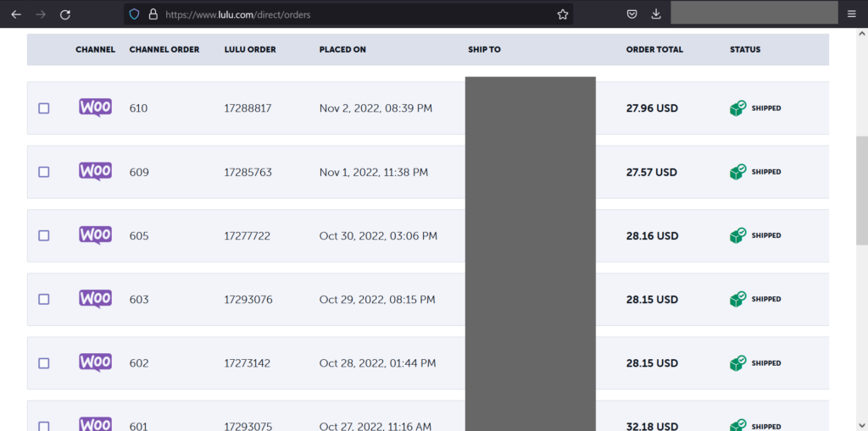Tick the checkbox for channel order 610
Screen dimensions: 868x431
(x=44, y=108)
